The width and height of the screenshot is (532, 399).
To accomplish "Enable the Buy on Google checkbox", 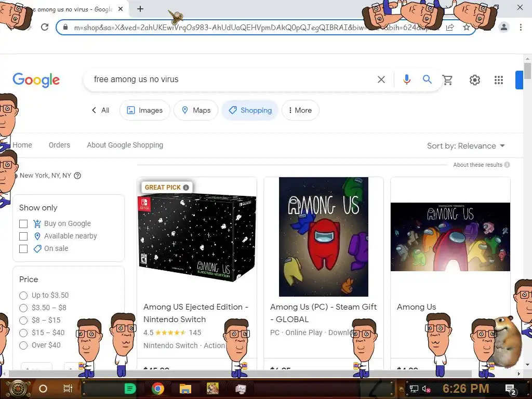I will click(23, 224).
